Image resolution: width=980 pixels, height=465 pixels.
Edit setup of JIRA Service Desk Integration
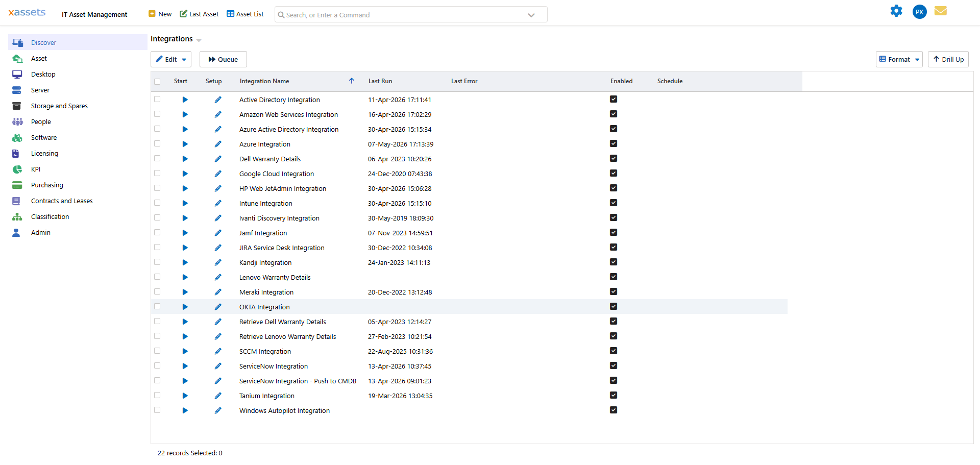point(218,248)
